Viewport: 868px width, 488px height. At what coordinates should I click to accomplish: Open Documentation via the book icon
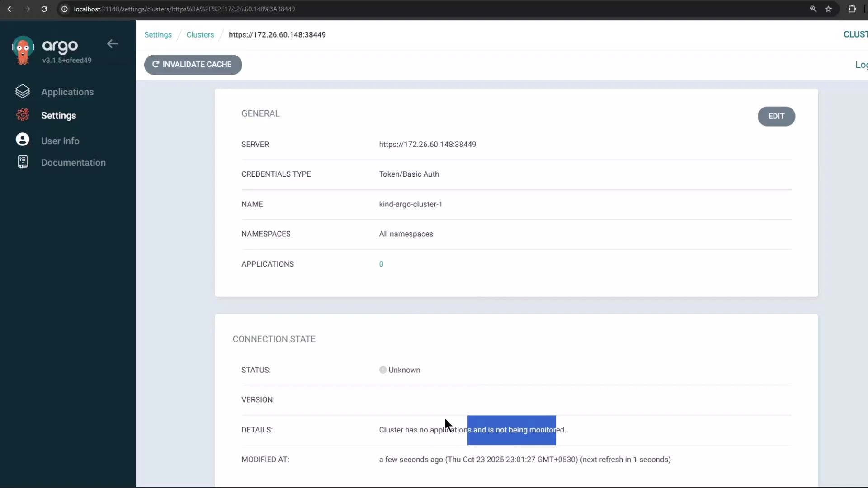(x=22, y=162)
